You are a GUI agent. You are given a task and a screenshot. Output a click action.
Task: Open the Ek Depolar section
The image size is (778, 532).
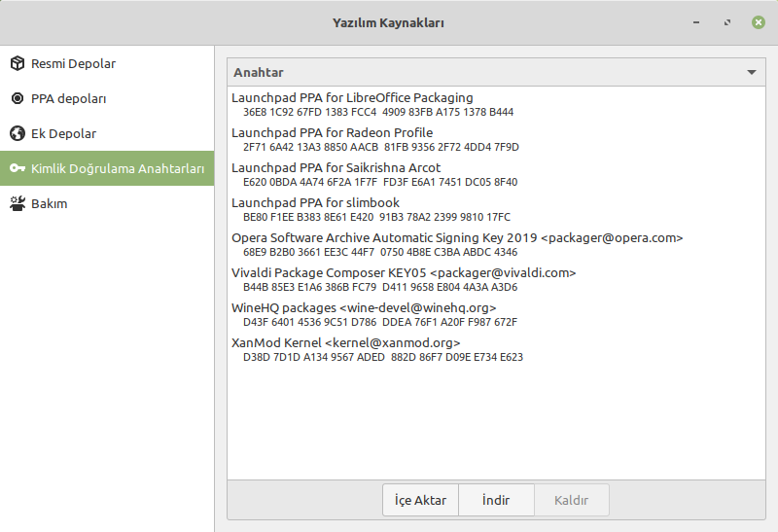(x=107, y=133)
